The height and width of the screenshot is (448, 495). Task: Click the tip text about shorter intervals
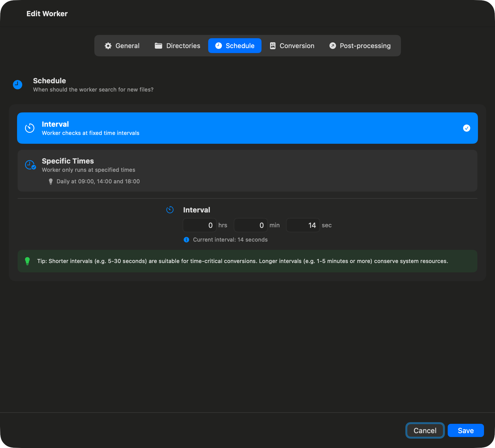tap(243, 261)
